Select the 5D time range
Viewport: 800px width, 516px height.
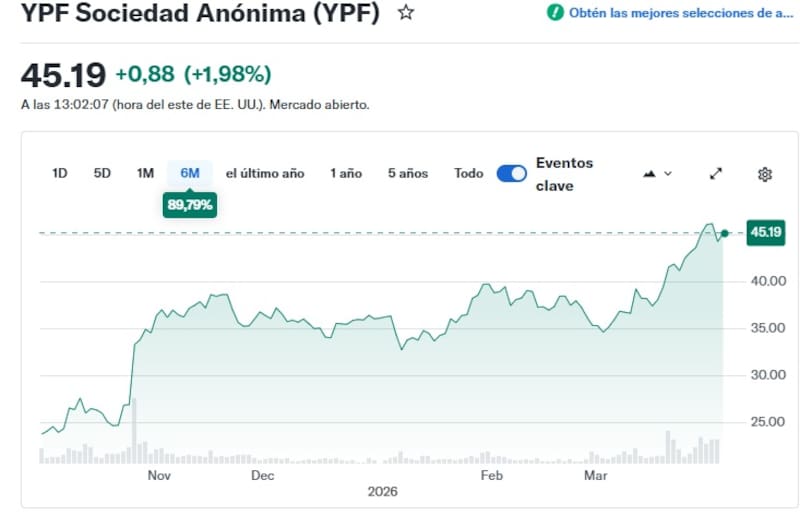point(102,173)
